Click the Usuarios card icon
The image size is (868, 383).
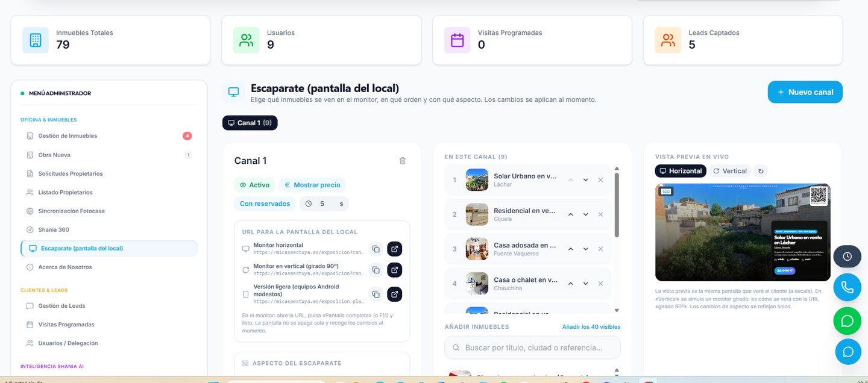coord(247,40)
